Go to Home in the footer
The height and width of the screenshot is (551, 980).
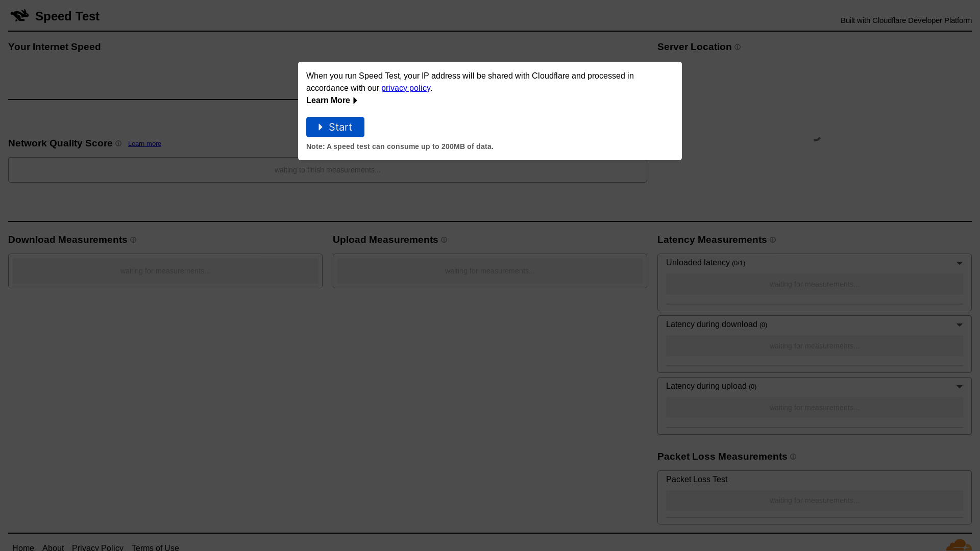(23, 547)
